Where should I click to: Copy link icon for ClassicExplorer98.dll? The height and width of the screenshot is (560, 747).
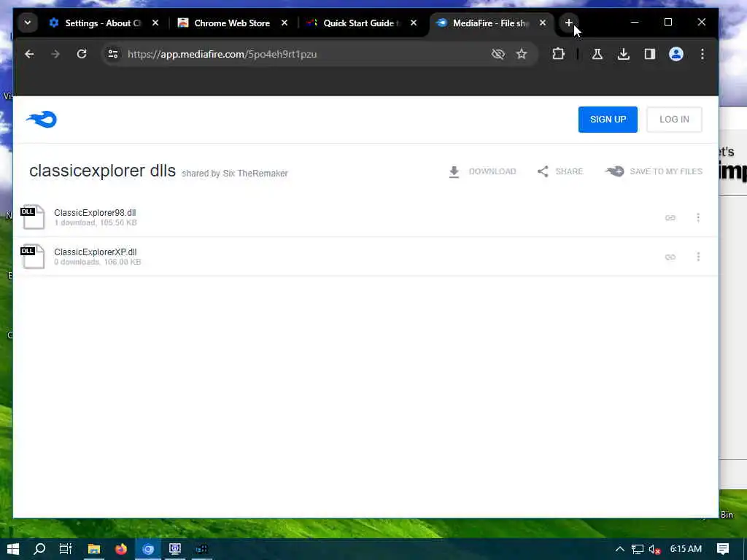coord(670,217)
